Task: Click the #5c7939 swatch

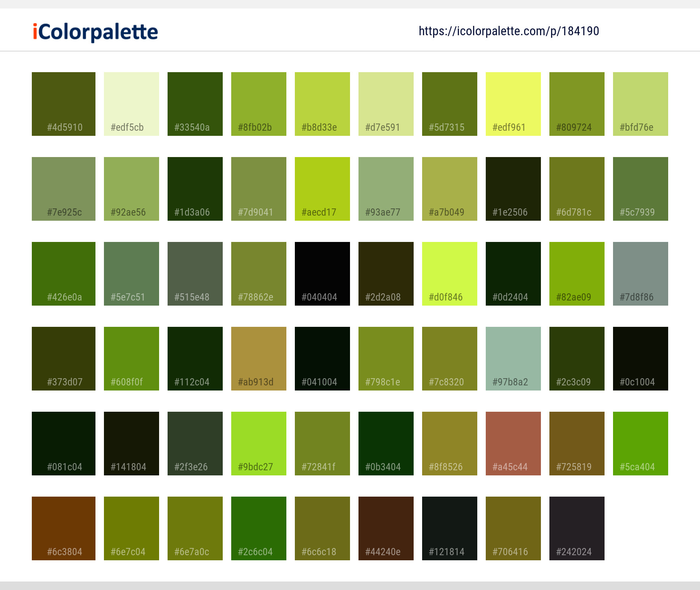Action: pos(641,189)
